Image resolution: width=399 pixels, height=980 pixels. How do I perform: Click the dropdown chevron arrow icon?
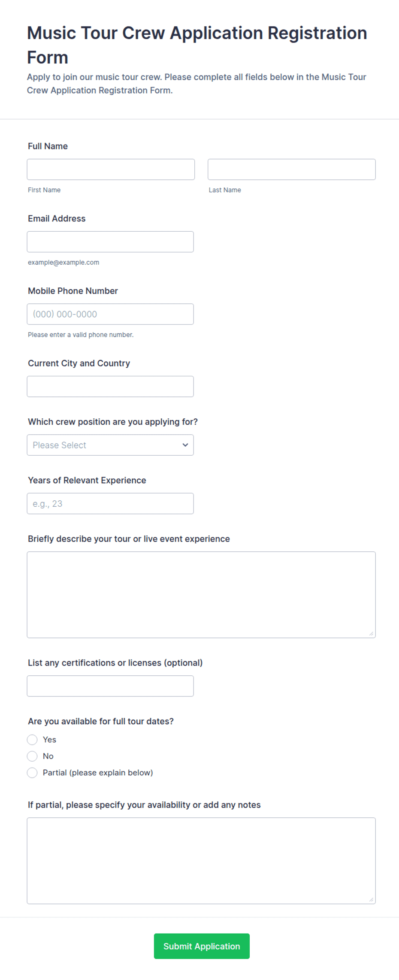point(185,445)
